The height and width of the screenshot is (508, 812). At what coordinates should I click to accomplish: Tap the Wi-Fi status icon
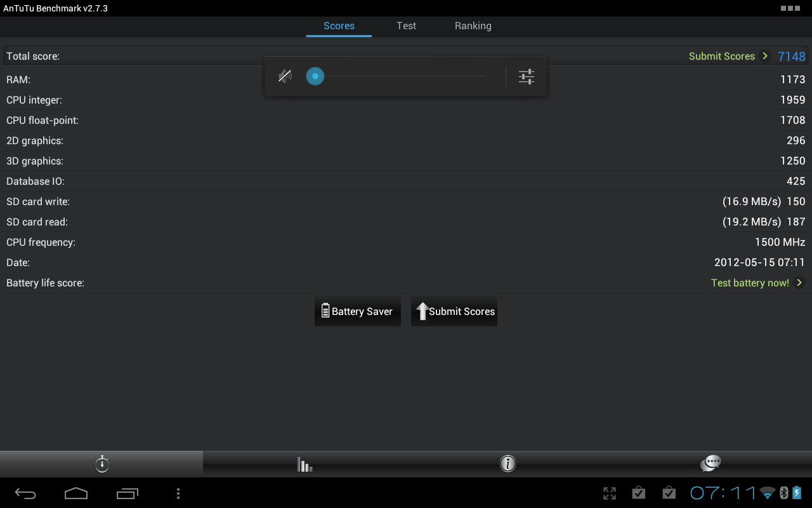point(768,493)
